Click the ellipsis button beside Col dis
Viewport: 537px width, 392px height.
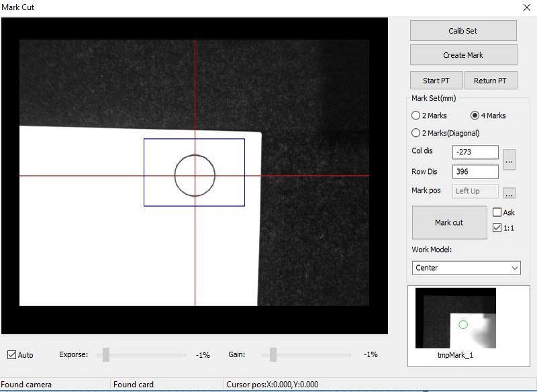(x=509, y=160)
